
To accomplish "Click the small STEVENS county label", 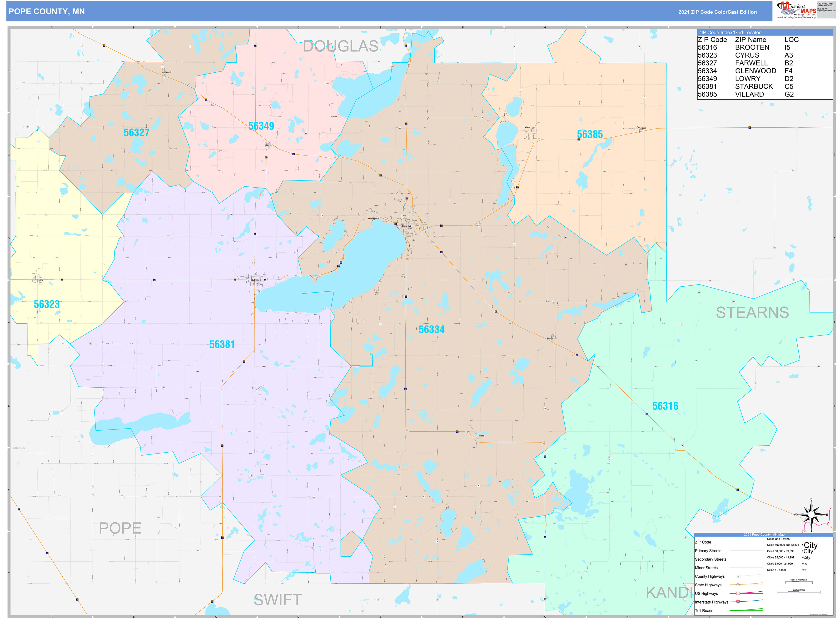I will pos(19,448).
